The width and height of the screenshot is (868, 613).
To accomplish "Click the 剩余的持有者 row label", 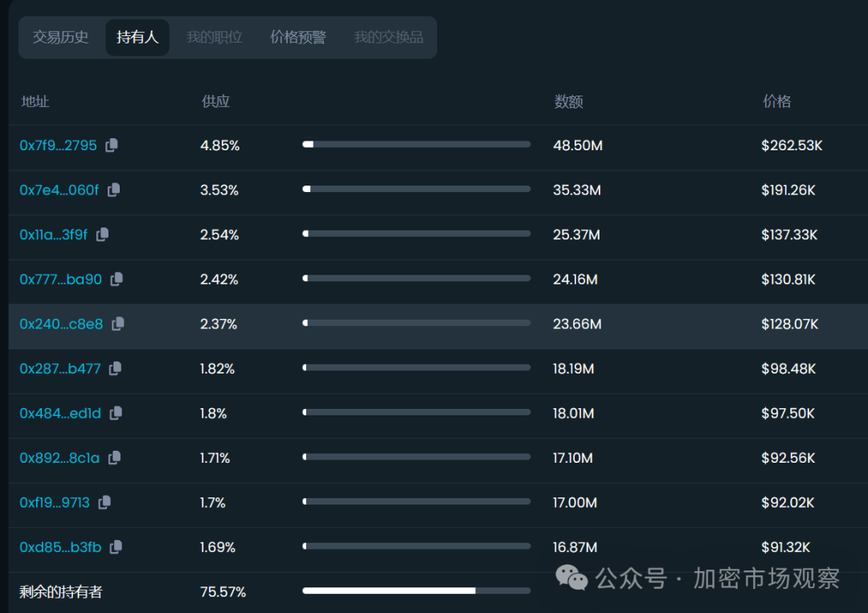I will pos(61,592).
